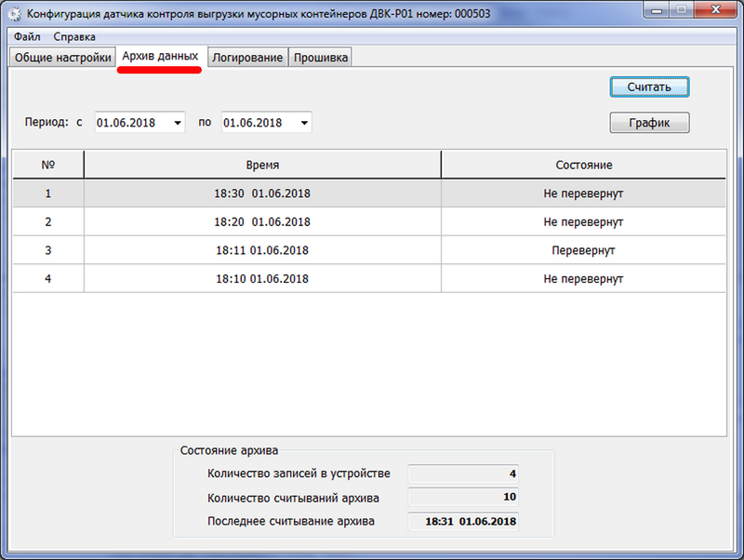Click row number 3 cell
The width and height of the screenshot is (744, 560).
coord(48,250)
